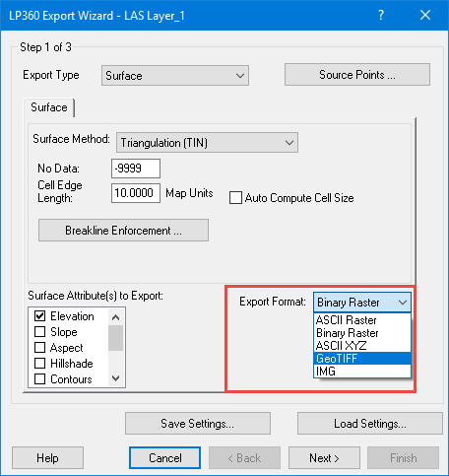Click the attribute list scroll-down arrow
The height and width of the screenshot is (476, 449).
pyautogui.click(x=115, y=378)
